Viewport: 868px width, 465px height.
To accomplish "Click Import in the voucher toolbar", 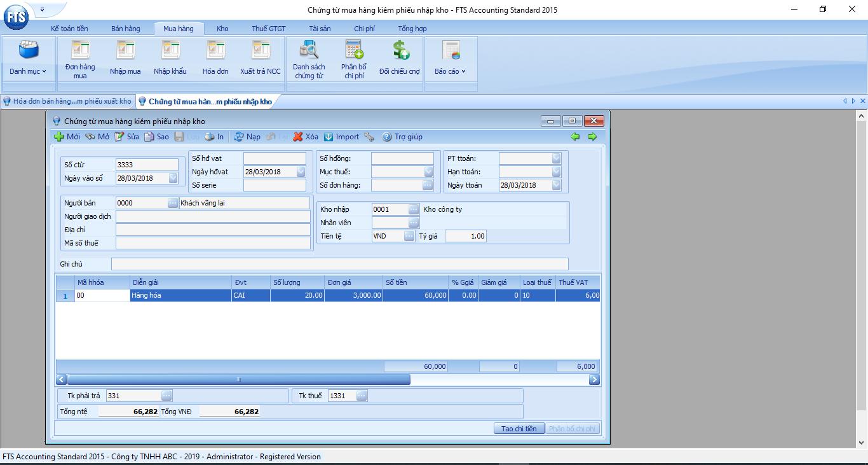I will point(341,137).
